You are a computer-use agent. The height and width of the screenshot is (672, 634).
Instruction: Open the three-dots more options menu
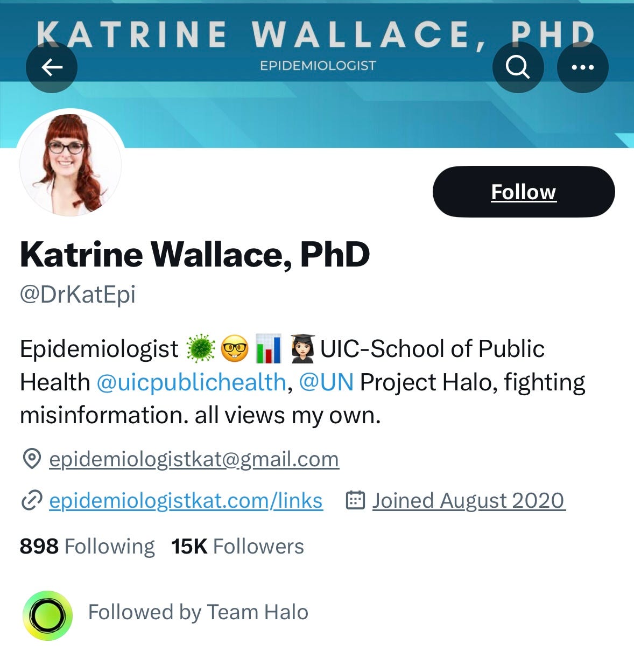(582, 67)
